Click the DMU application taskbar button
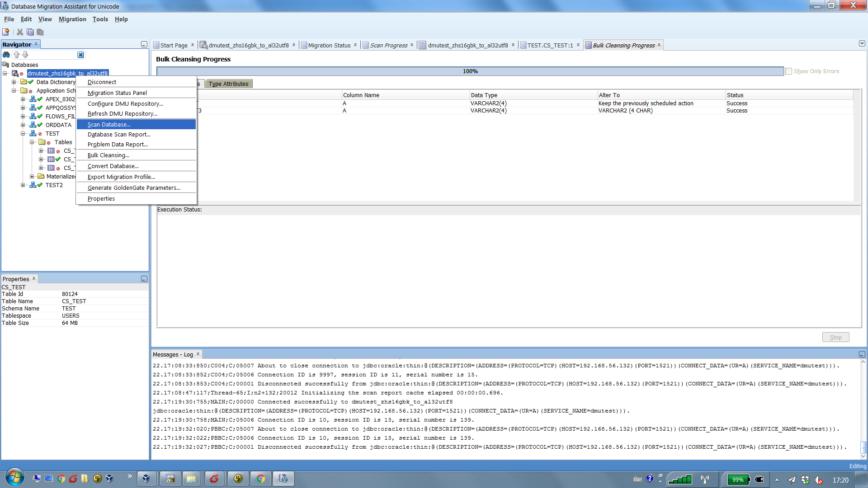Screen dimensions: 868x488 pyautogui.click(x=283, y=479)
